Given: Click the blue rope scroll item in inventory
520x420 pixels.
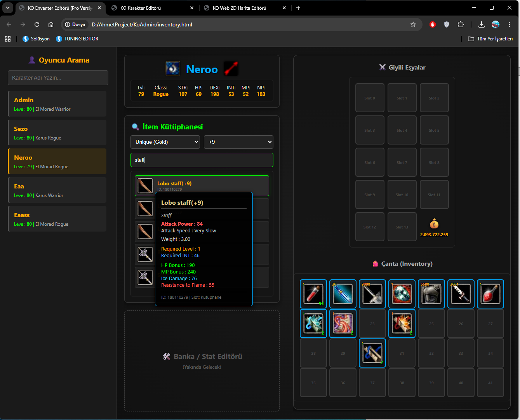Looking at the screenshot, I should click(x=372, y=353).
